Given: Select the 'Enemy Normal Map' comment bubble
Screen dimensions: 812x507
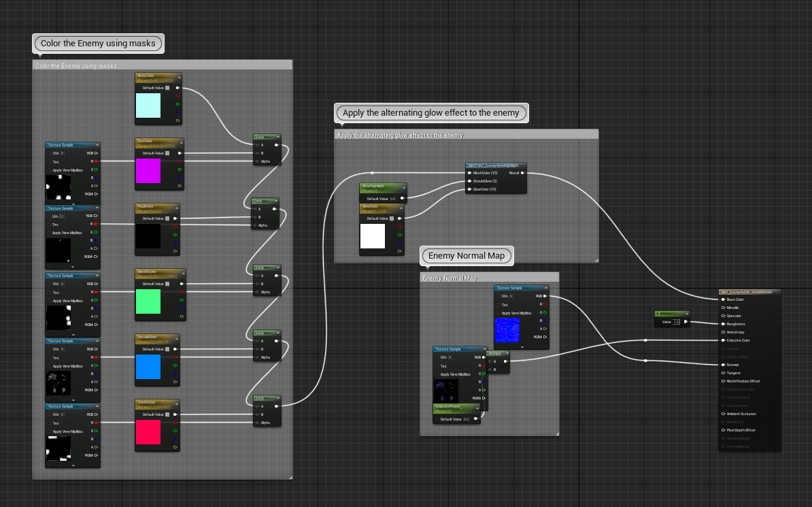Looking at the screenshot, I should [x=467, y=256].
